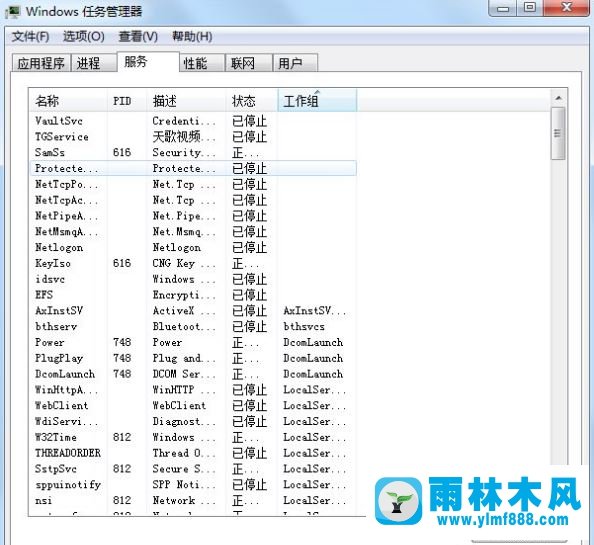Sort by the PID column header
Viewport: 594px width, 545px height.
[127, 101]
